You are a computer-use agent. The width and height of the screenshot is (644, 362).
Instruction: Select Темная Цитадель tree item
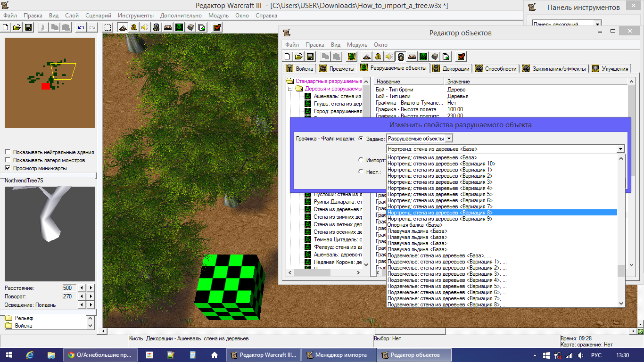(x=338, y=239)
